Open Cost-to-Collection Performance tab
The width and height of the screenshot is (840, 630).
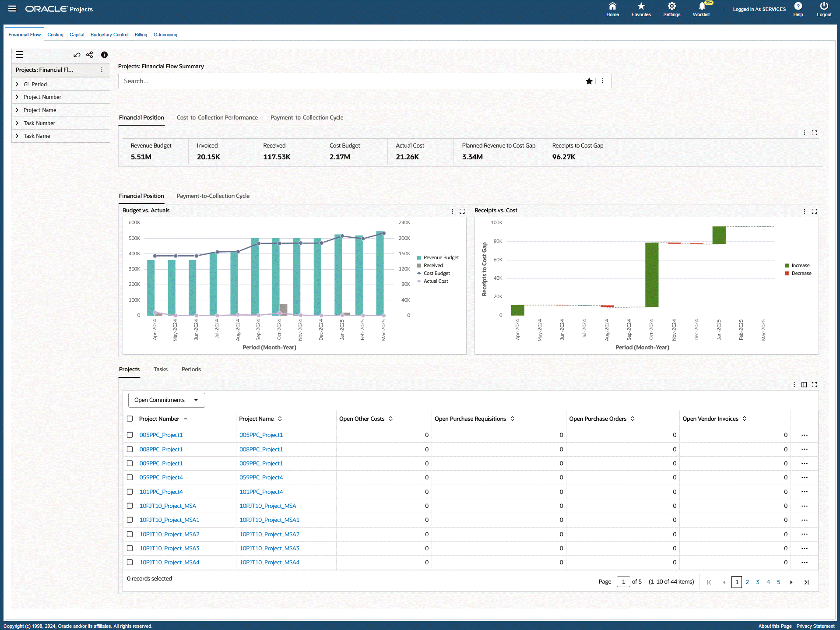coord(217,117)
